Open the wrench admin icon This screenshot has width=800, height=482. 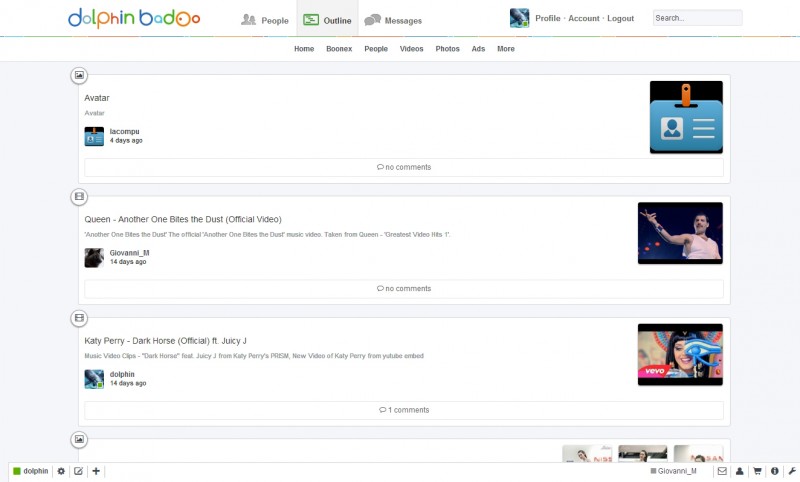[792, 471]
